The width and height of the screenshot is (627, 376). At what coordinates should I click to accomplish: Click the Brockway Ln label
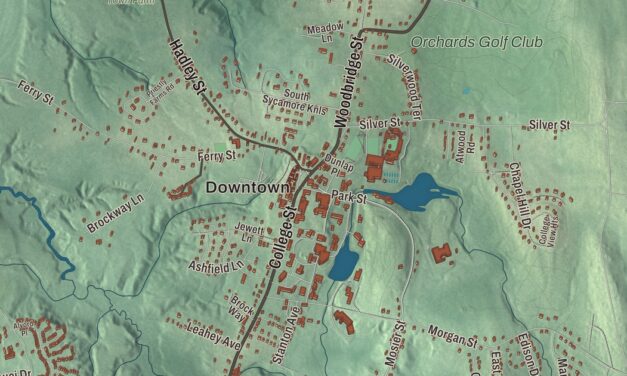click(115, 214)
